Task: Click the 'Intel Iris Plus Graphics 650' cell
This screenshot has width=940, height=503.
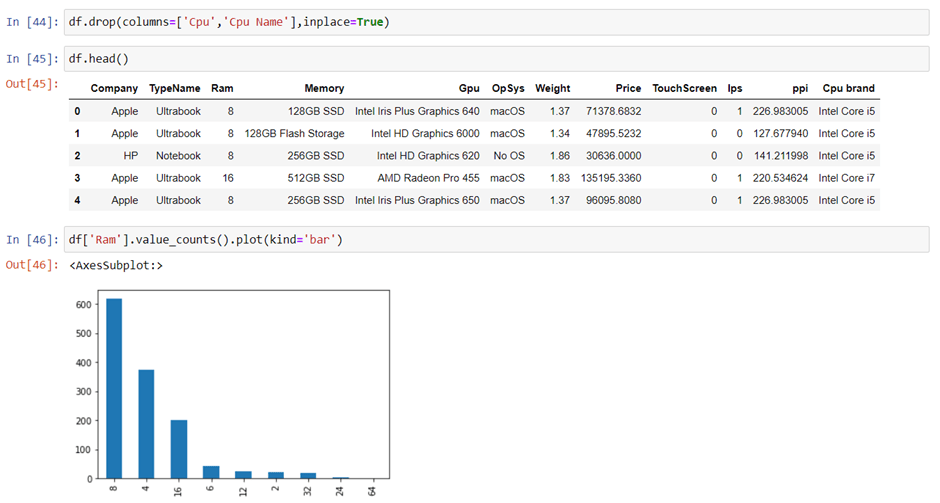Action: tap(417, 200)
